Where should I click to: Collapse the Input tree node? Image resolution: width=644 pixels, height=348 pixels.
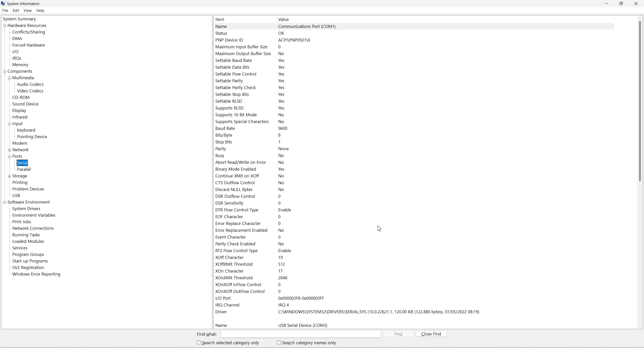9,124
